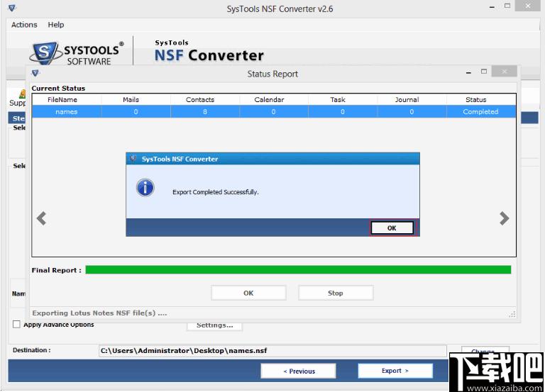The height and width of the screenshot is (392, 545).
Task: Click the Export > button
Action: (395, 371)
